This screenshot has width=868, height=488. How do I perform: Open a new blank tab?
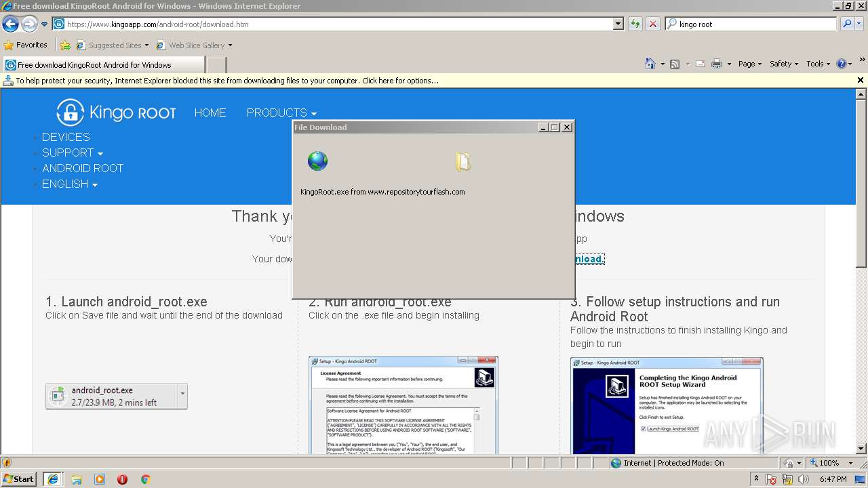[x=216, y=65]
